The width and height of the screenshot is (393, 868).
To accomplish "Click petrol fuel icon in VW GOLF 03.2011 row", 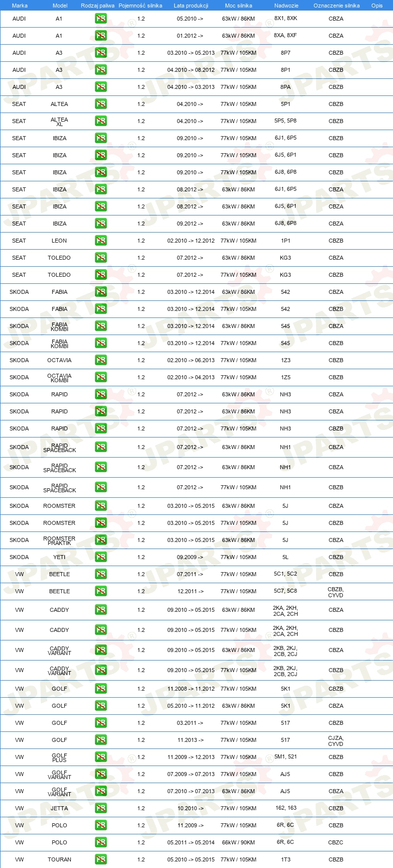I will [101, 723].
